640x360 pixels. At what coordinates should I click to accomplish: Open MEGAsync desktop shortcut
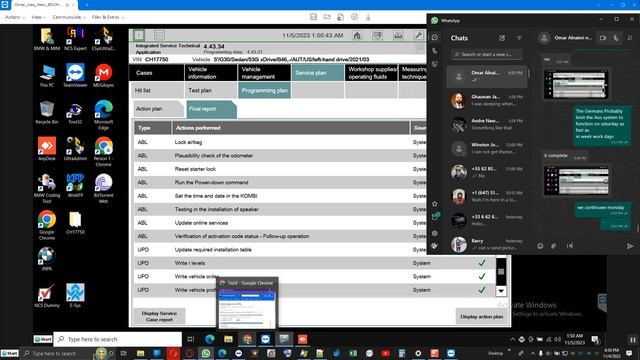coord(103,76)
